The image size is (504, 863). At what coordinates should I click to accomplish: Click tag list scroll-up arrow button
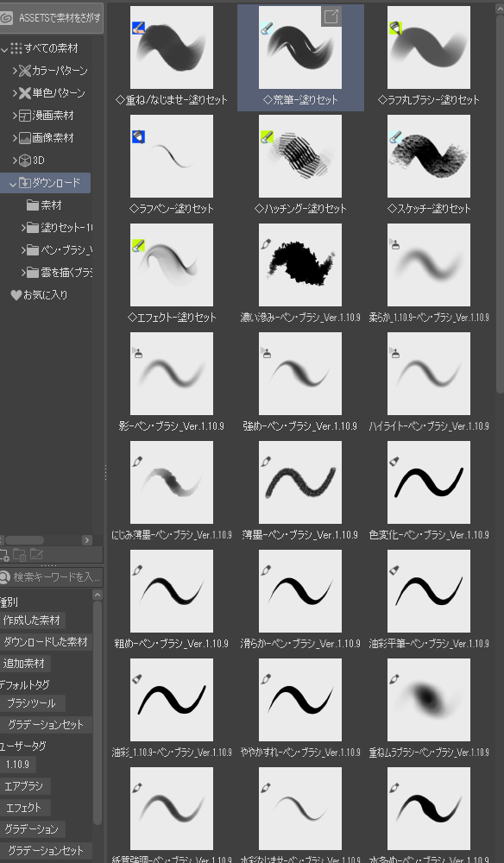pyautogui.click(x=98, y=595)
